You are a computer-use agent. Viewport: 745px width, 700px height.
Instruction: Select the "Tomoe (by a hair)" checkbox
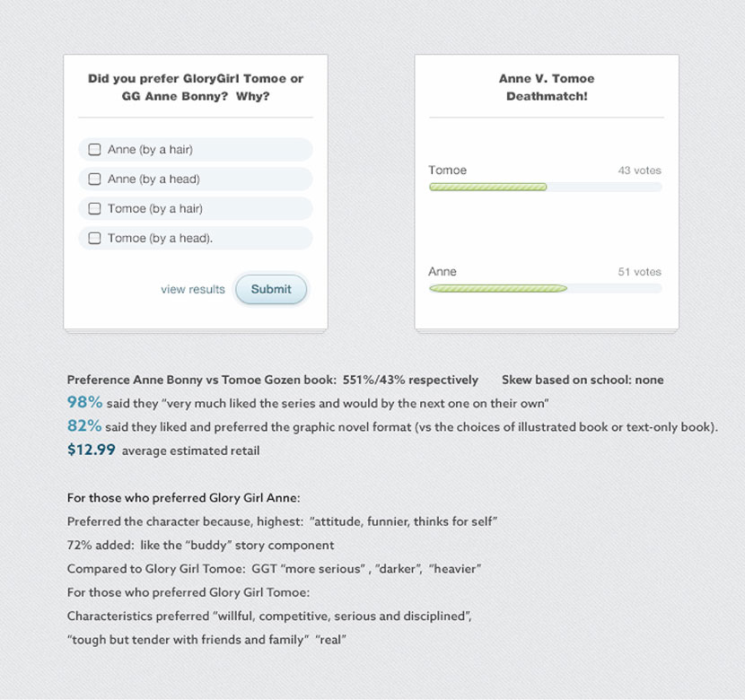94,209
